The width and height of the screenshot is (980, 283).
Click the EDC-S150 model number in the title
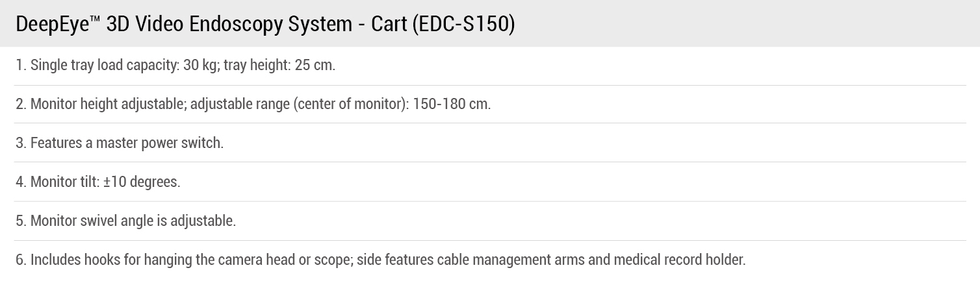tap(463, 24)
